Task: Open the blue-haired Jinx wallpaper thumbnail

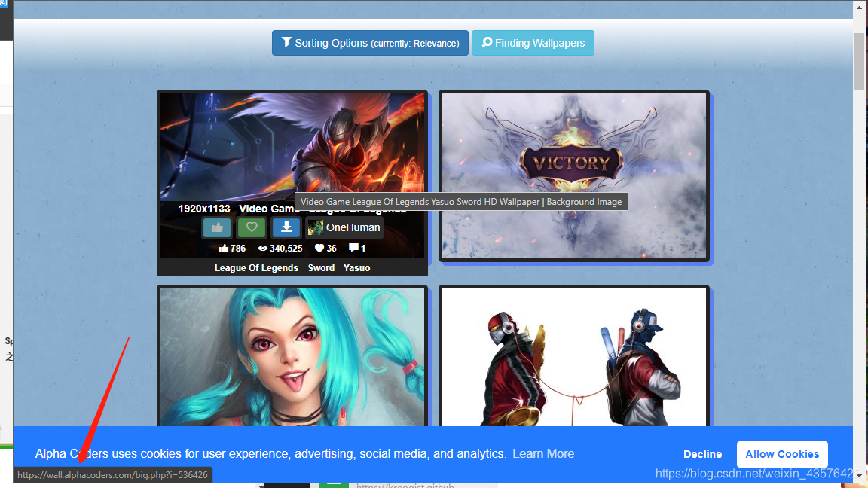Action: click(x=292, y=357)
